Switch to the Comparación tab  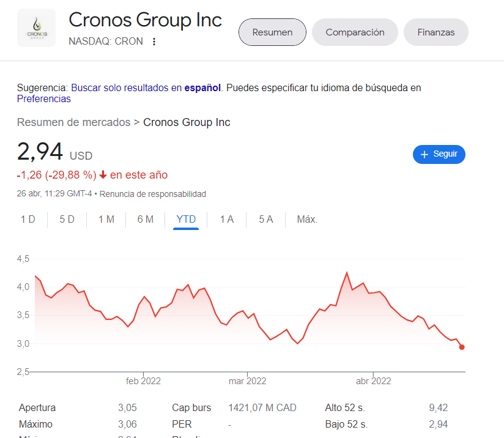click(355, 32)
